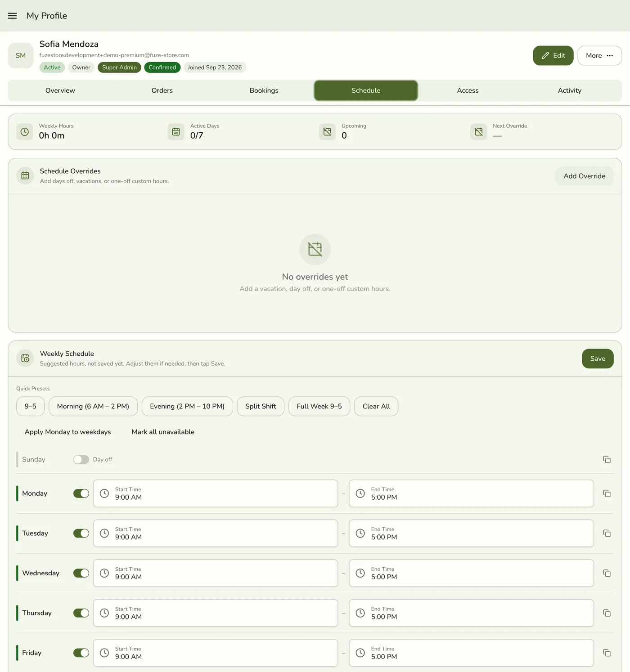Open the hamburger navigation menu
630x672 pixels.
12,16
